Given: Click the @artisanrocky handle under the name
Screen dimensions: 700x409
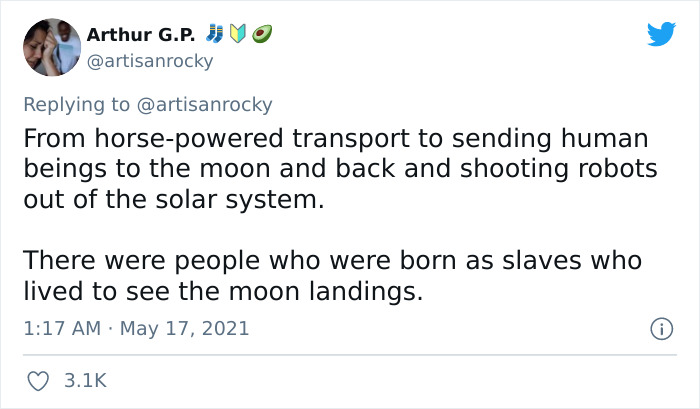Looking at the screenshot, I should [150, 60].
